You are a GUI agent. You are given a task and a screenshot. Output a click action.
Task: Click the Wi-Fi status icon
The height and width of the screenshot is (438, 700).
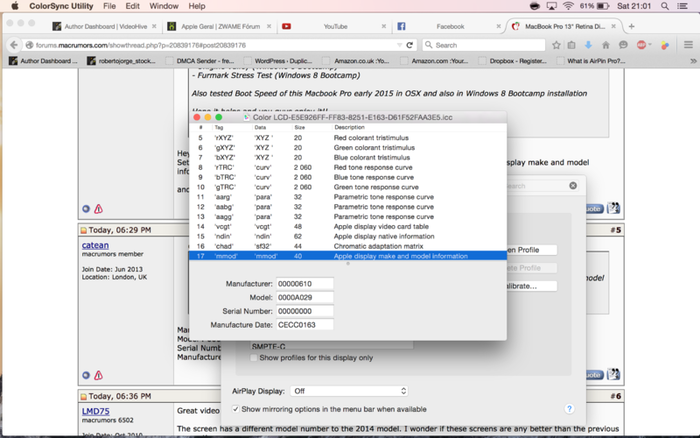tap(568, 6)
